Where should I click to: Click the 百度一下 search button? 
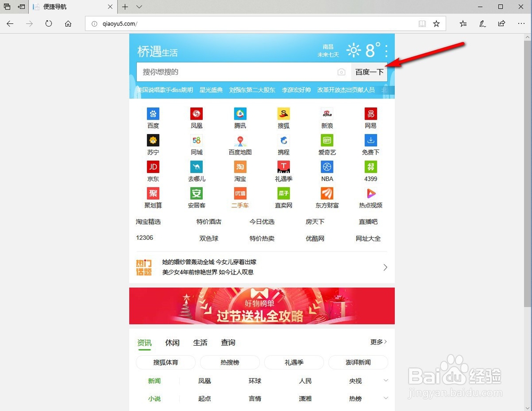tap(370, 72)
